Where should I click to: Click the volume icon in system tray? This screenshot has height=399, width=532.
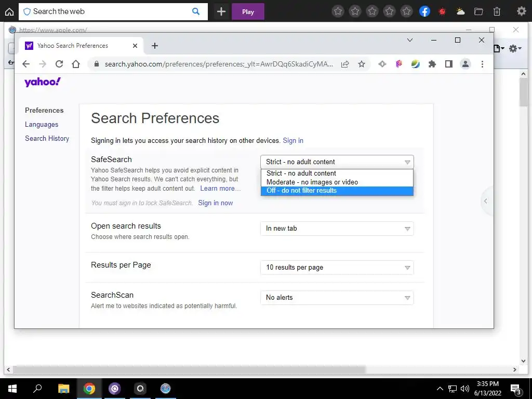point(465,389)
